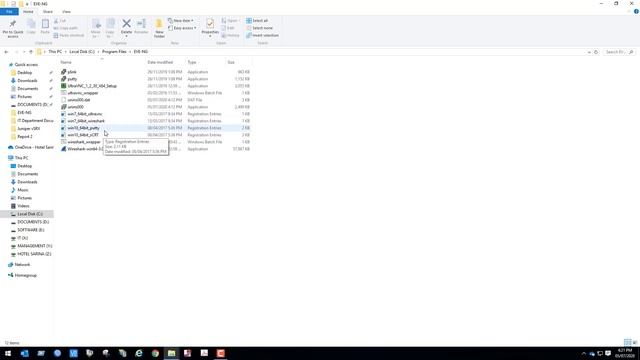Click the Cut scissors icon

point(56,21)
